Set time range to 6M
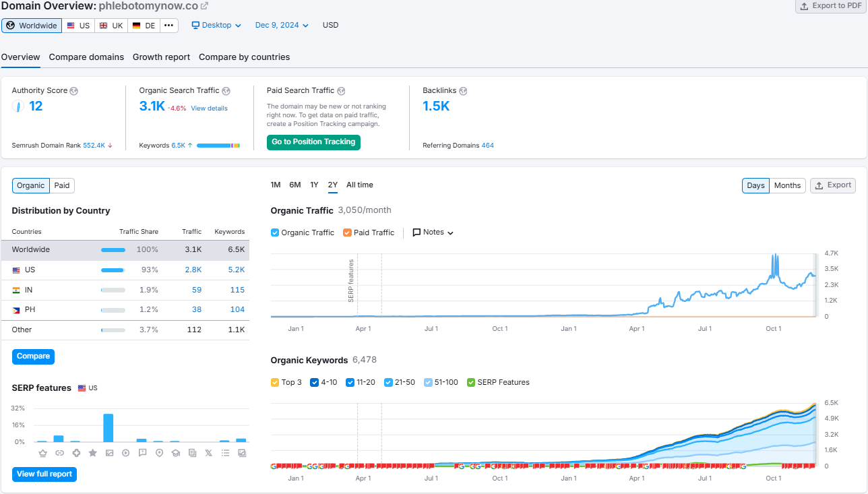 point(295,185)
